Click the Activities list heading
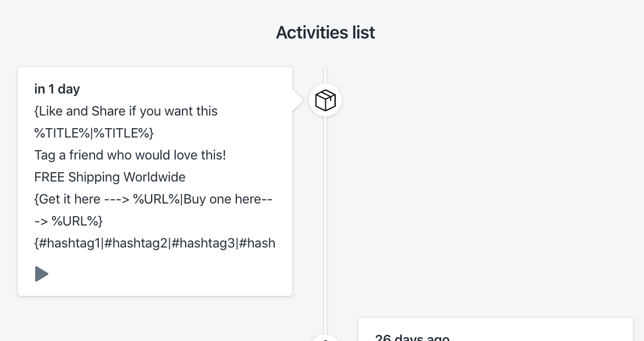This screenshot has width=644, height=341. pyautogui.click(x=325, y=32)
